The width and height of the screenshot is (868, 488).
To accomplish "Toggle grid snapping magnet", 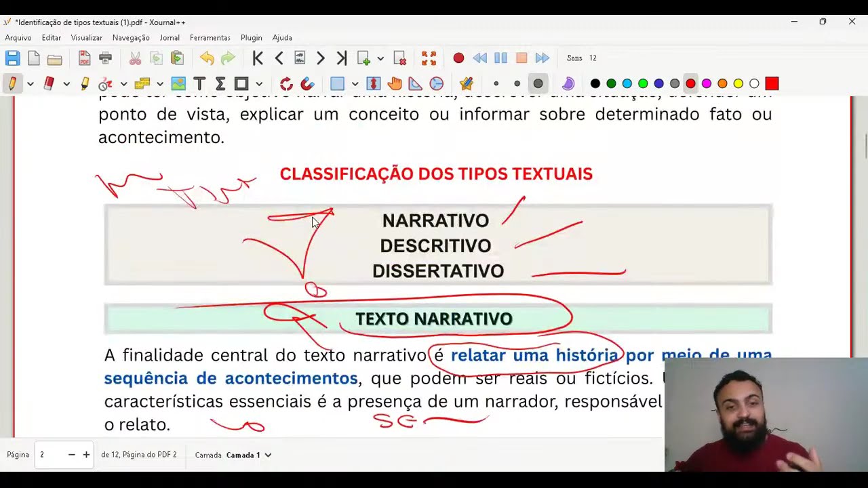I will [307, 84].
